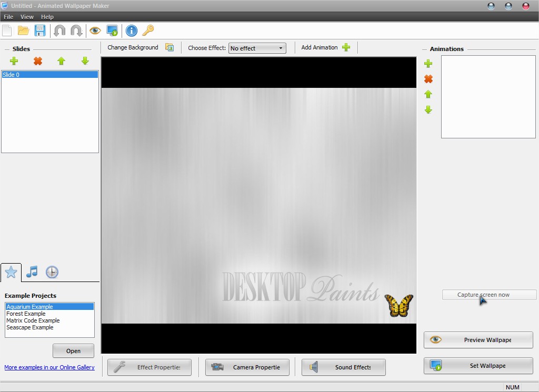Add an animation with the green plus

point(428,64)
